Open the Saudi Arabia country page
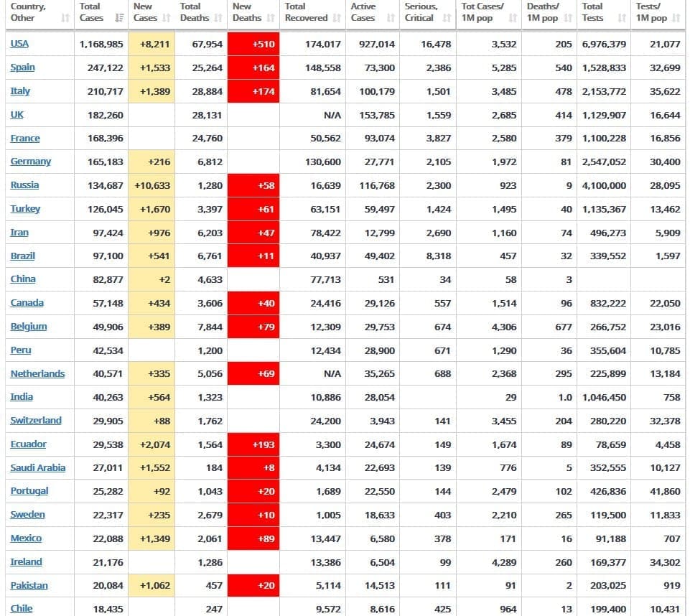This screenshot has width=690, height=616. [x=37, y=468]
